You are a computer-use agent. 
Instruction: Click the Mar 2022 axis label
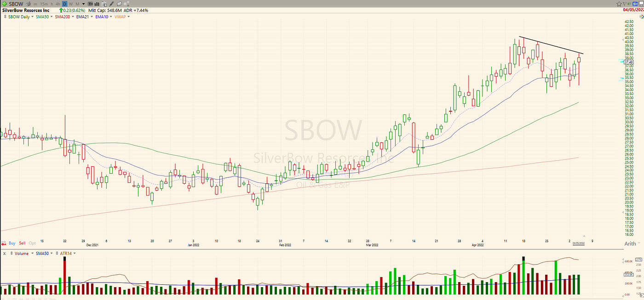[373, 246]
